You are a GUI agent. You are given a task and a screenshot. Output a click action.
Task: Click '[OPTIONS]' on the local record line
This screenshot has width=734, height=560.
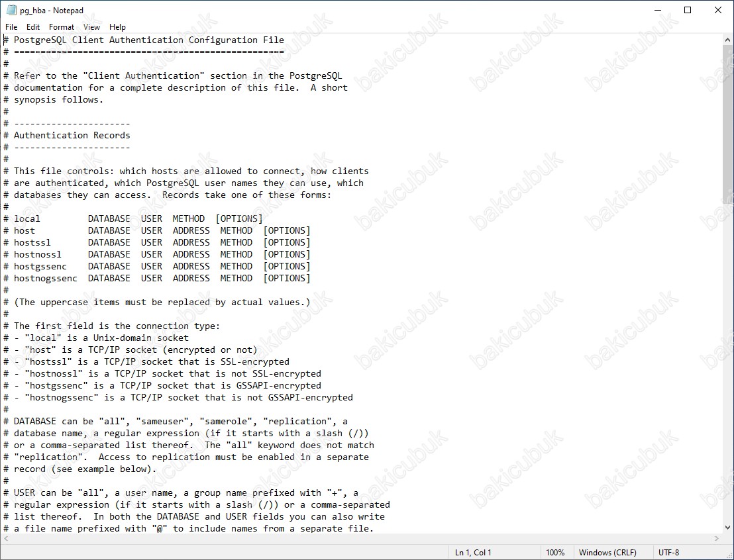[x=239, y=218]
